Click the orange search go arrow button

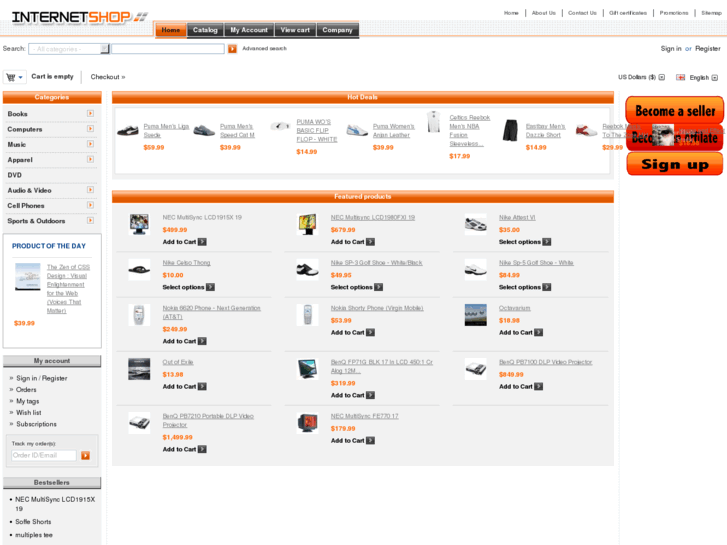[232, 49]
